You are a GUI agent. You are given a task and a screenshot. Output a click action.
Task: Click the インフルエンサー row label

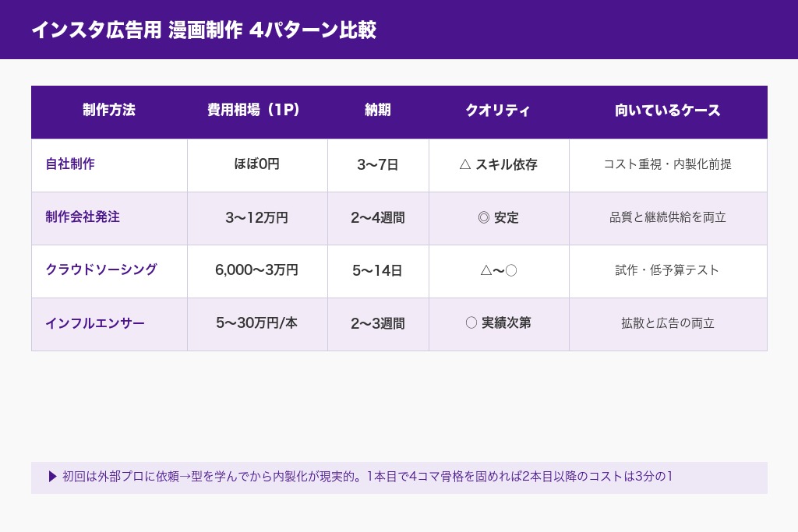(x=95, y=323)
